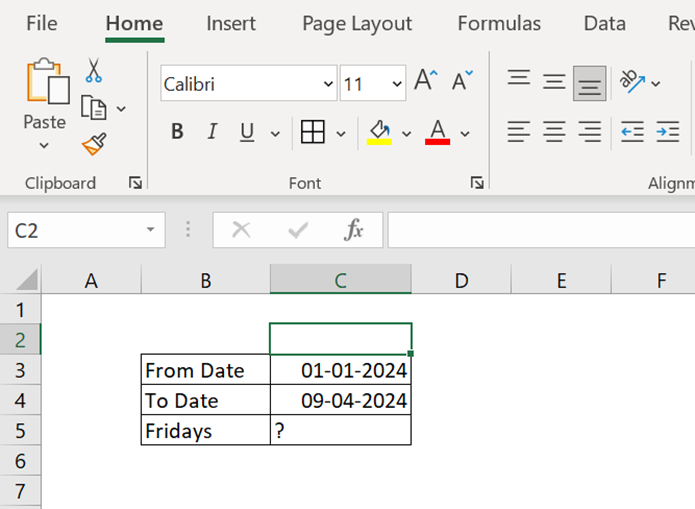Open the Clipboard pane dialog launcher
The width and height of the screenshot is (695, 509).
[x=135, y=183]
